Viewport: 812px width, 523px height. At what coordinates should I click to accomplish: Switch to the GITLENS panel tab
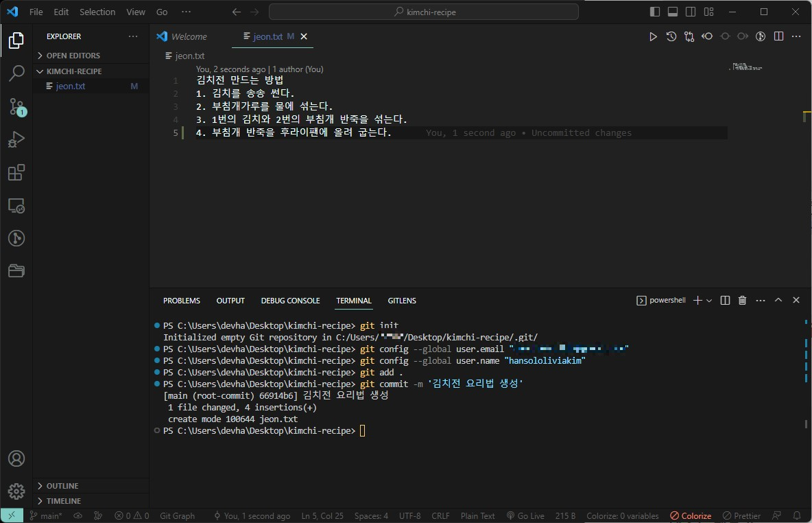(x=402, y=301)
